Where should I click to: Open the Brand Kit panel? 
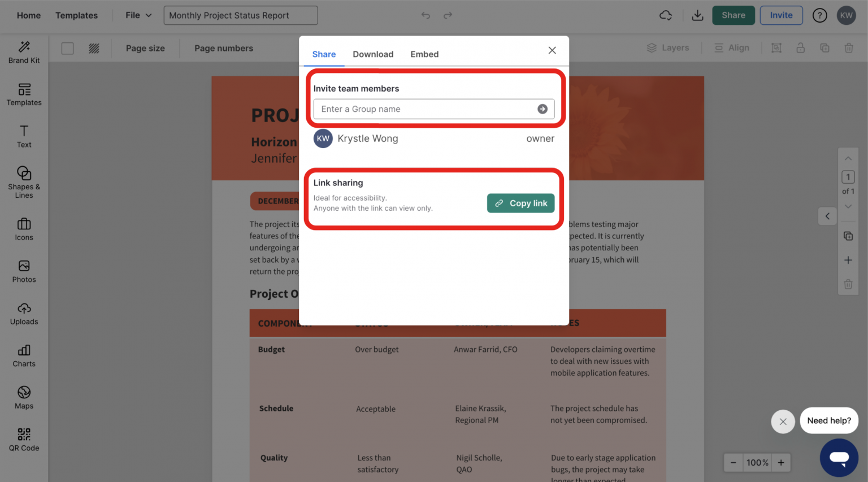coord(24,53)
